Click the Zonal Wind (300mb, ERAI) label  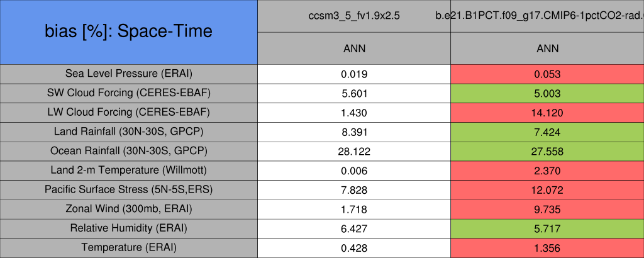129,210
